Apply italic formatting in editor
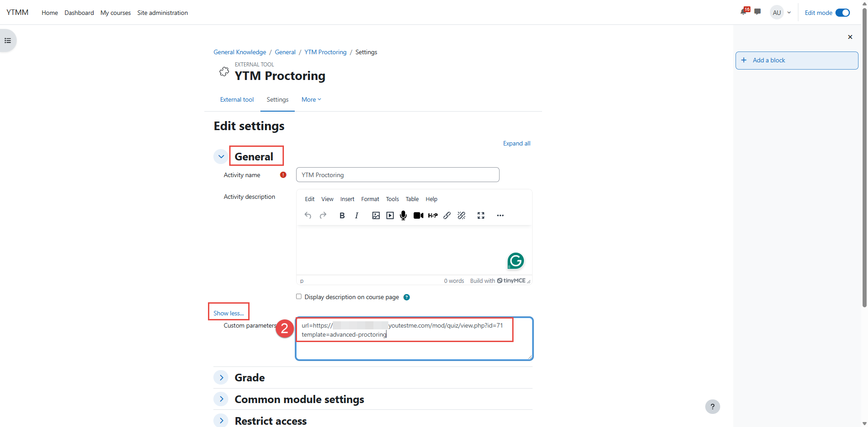The image size is (868, 427). [357, 216]
